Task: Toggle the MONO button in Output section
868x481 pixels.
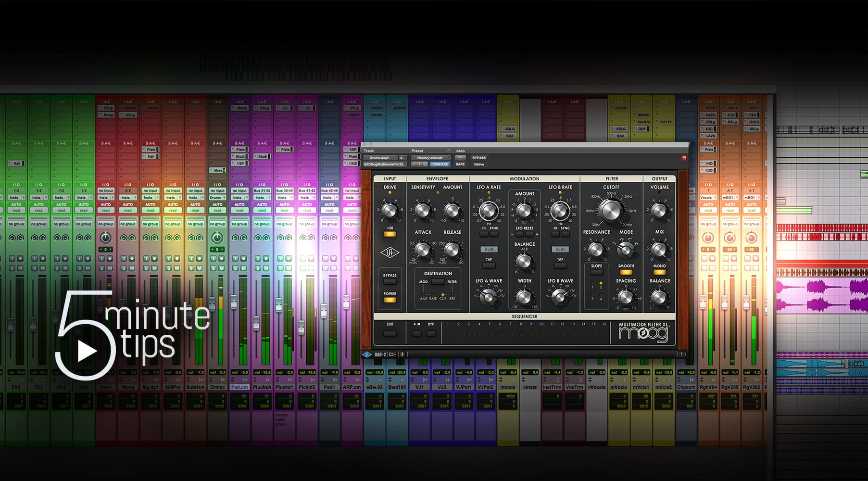Action: tap(659, 272)
